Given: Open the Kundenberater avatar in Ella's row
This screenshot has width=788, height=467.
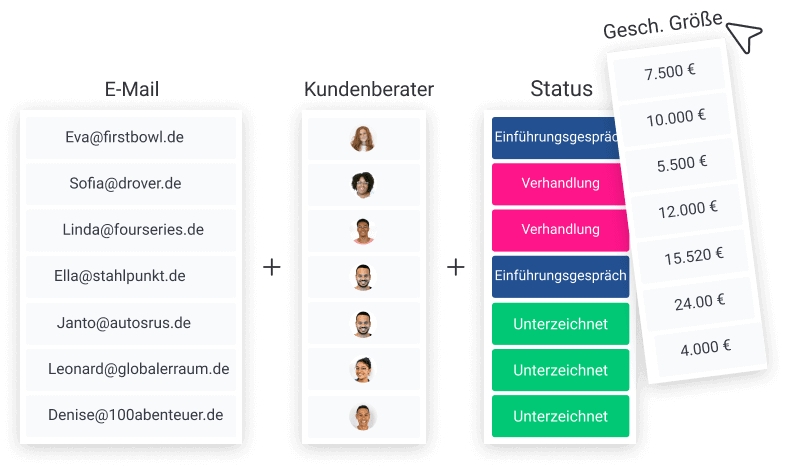Looking at the screenshot, I should click(x=363, y=277).
